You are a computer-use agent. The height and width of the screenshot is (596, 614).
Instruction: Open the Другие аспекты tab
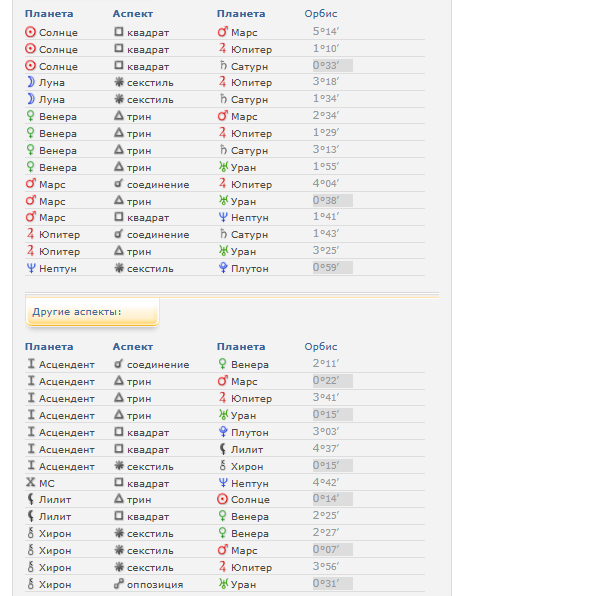point(92,312)
